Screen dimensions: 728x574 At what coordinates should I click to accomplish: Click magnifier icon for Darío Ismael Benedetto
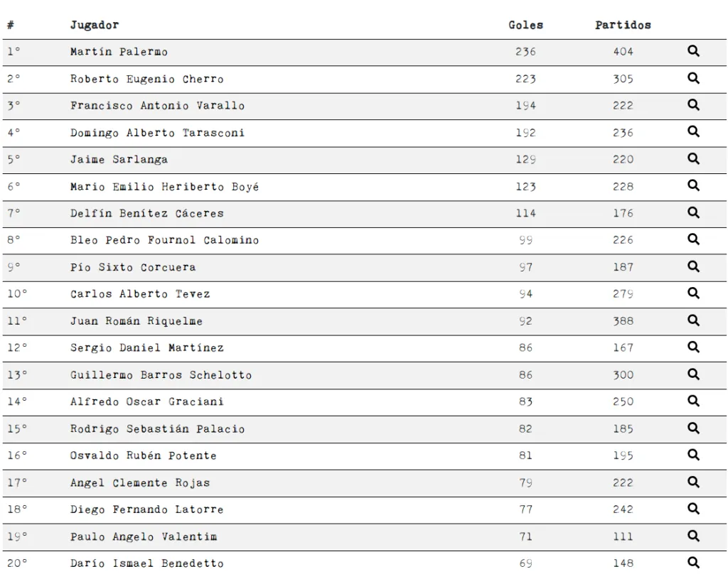tap(693, 563)
